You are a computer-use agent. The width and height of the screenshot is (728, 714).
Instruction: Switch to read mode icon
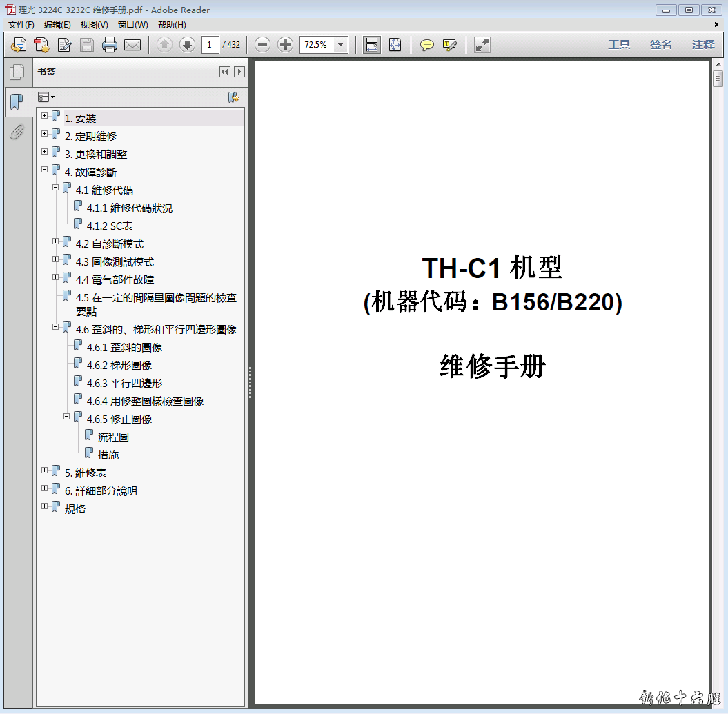tap(482, 45)
